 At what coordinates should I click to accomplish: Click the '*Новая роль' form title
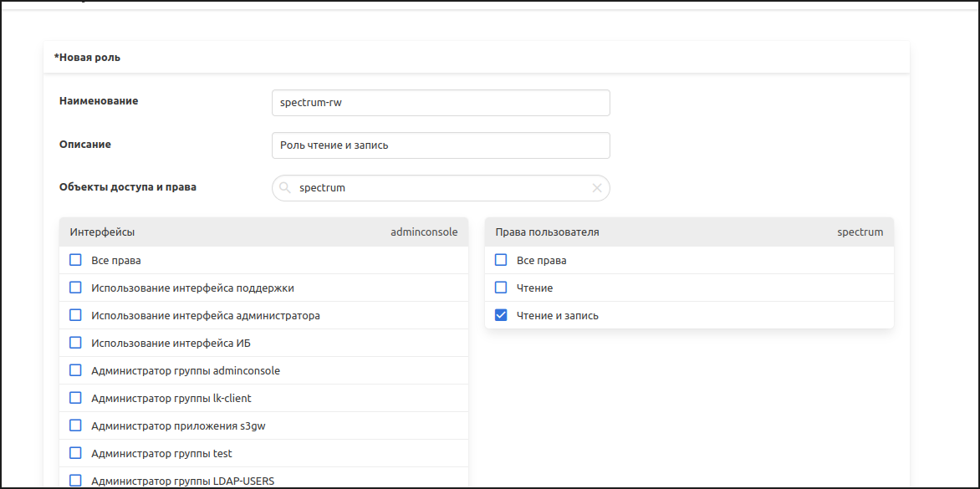point(87,58)
